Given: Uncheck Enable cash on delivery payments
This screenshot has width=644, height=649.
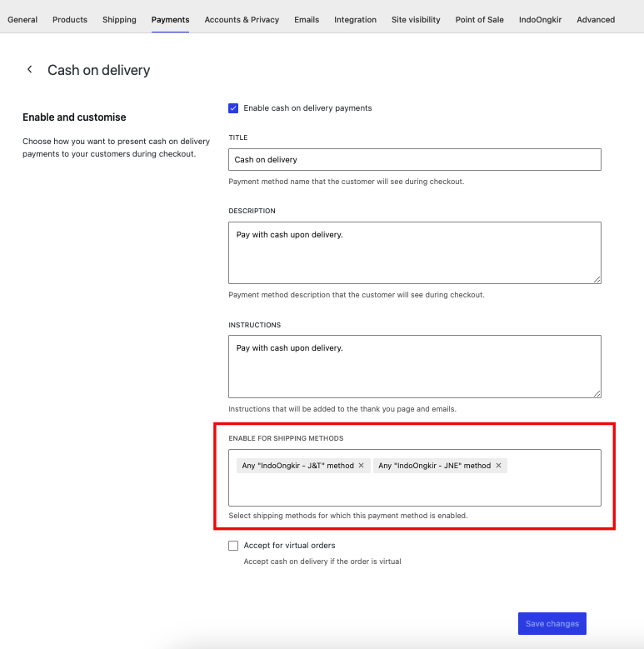Looking at the screenshot, I should click(x=233, y=108).
